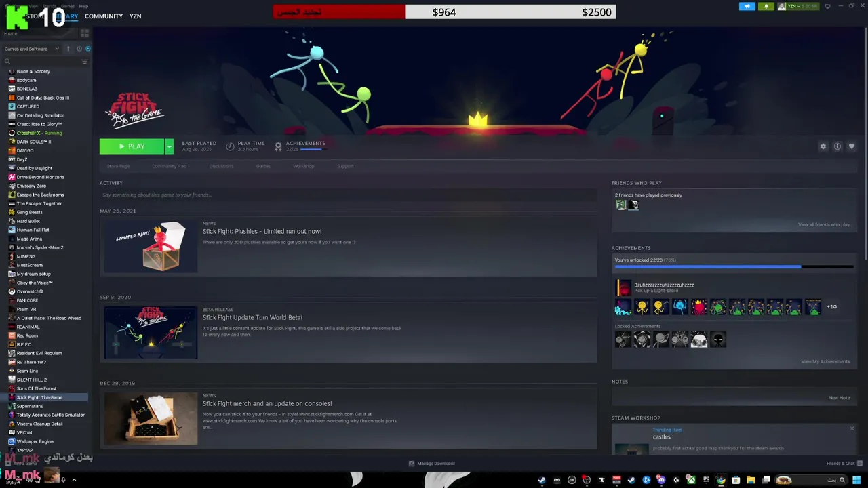This screenshot has width=868, height=488.
Task: Open the Discussions tab
Action: (221, 166)
